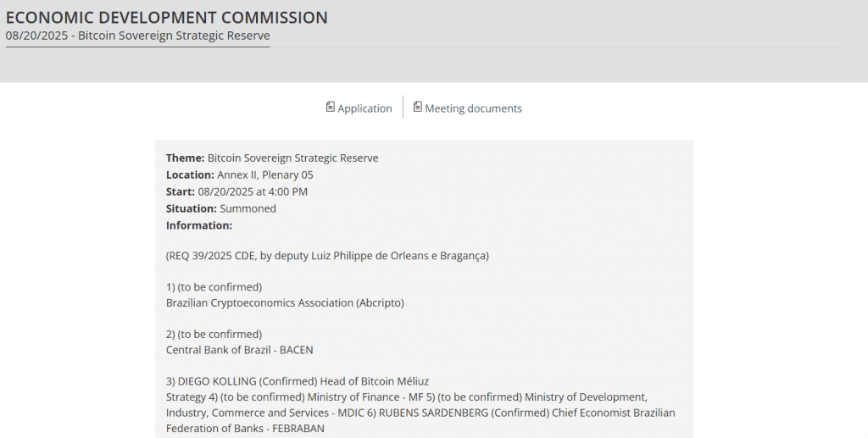Click the Start time 08/20/2025 at 4:00 PM
868x438 pixels.
(253, 191)
